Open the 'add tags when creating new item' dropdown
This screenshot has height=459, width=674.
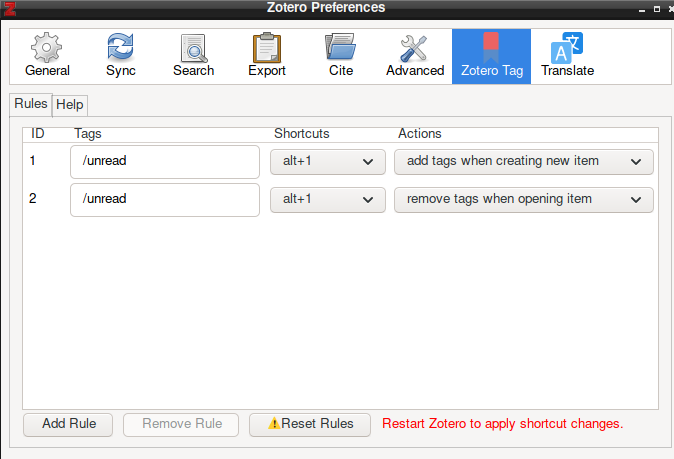coord(524,162)
